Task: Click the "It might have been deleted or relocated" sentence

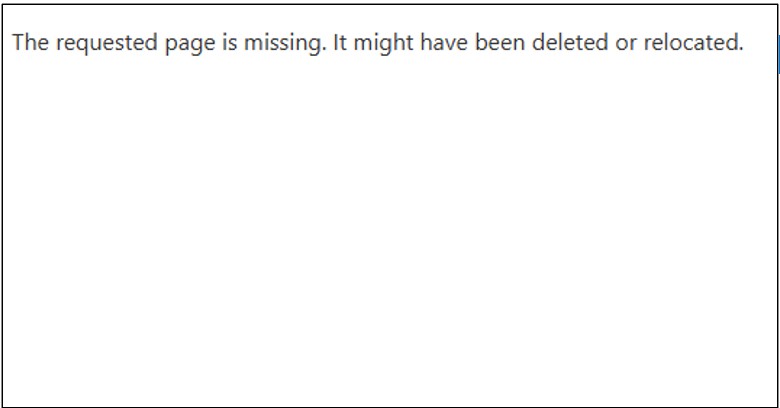Action: (x=538, y=43)
